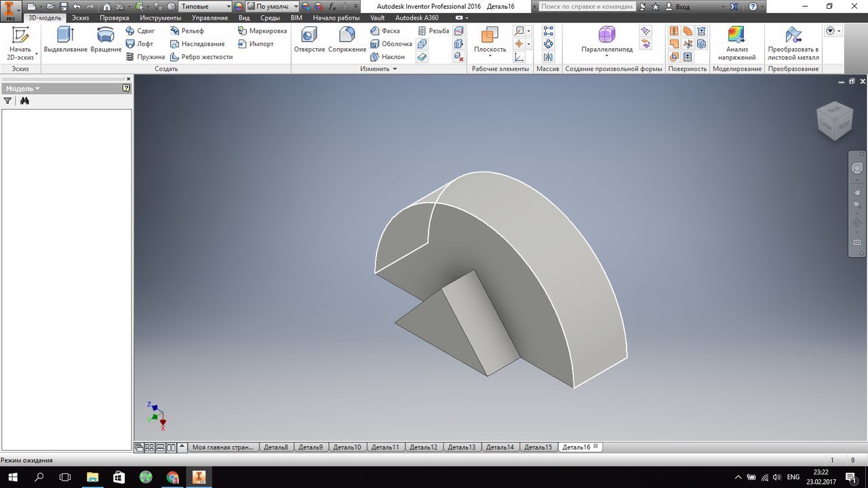Select the Вращение (Revolve) tool
Viewport: 868px width, 488px height.
(106, 40)
